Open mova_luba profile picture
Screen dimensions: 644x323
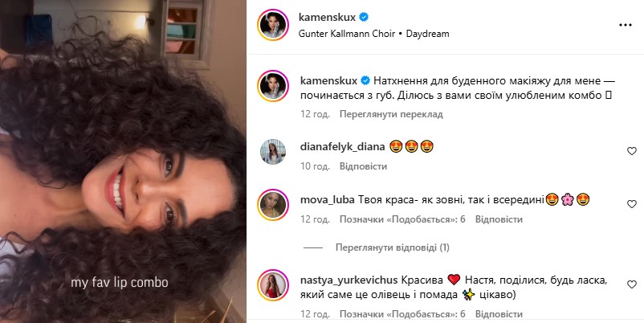coord(273,205)
